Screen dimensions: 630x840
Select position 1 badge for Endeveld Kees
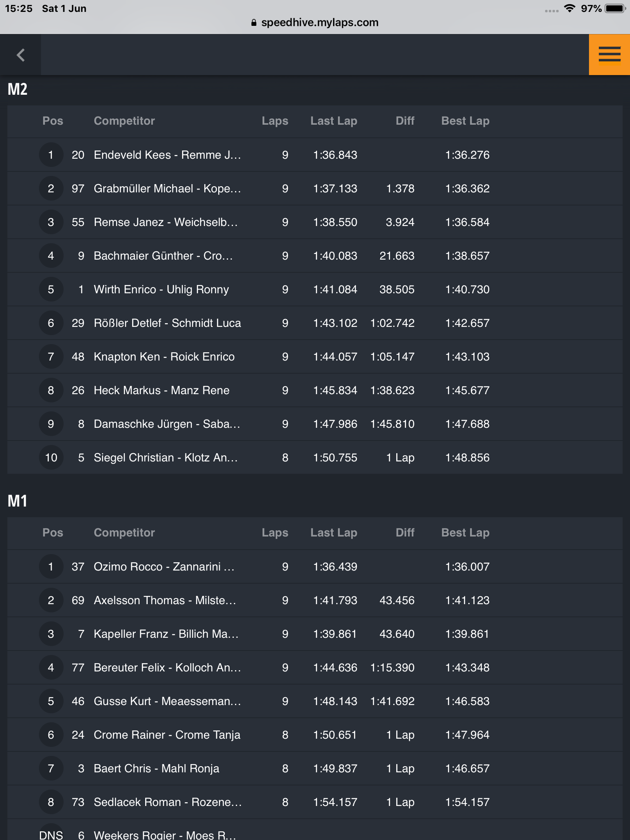[x=51, y=155]
